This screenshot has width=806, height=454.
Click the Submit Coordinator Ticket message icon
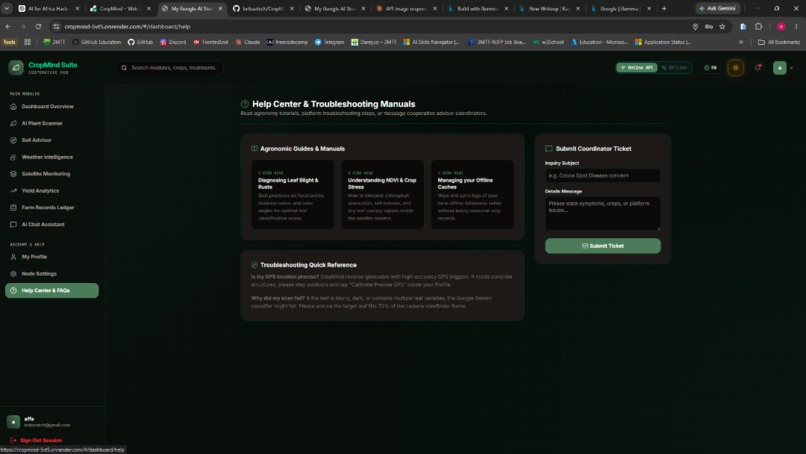[548, 149]
